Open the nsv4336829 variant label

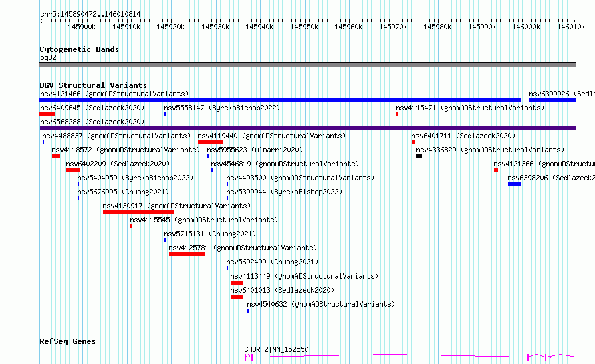(490, 150)
